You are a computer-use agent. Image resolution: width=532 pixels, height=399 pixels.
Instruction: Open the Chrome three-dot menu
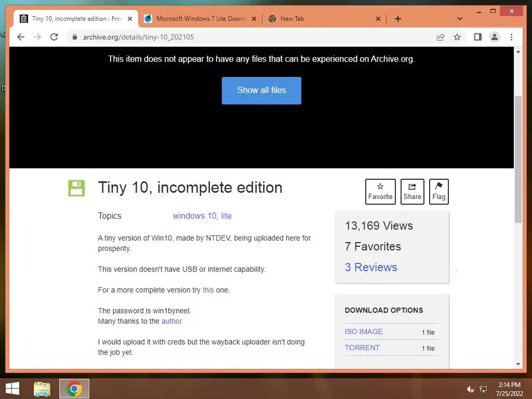(x=511, y=37)
